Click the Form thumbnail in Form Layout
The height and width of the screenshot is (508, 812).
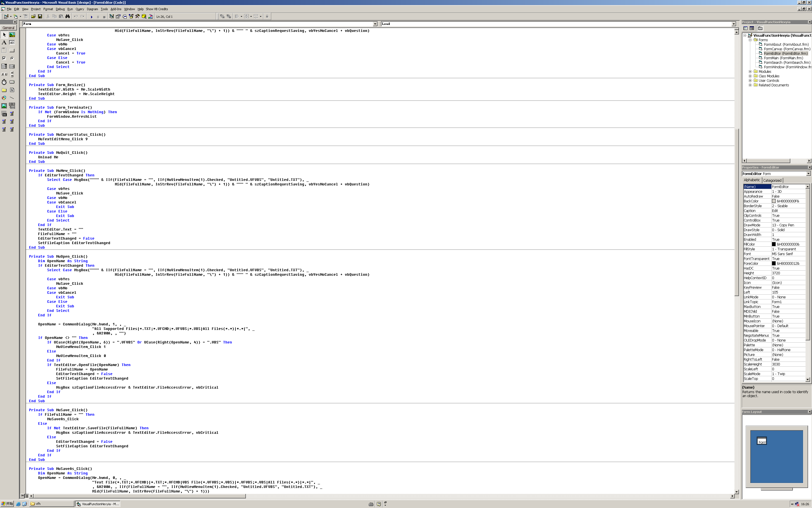762,441
